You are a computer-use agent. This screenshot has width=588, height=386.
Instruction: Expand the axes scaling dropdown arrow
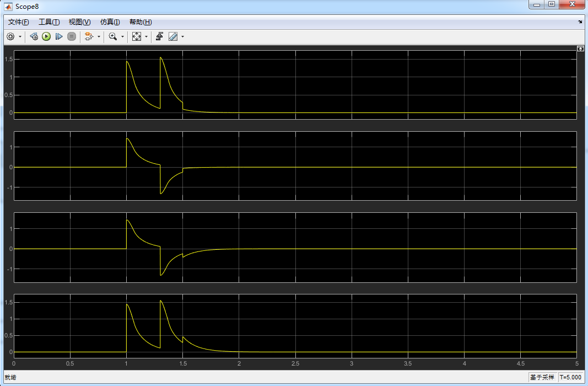(146, 37)
